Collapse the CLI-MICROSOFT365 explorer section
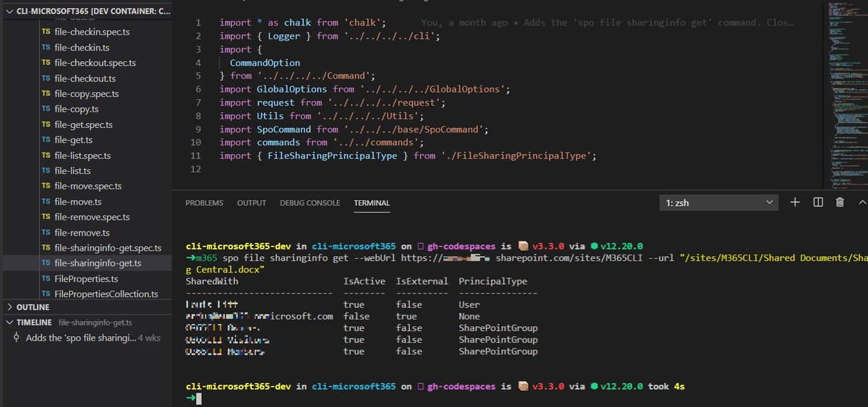 point(86,12)
